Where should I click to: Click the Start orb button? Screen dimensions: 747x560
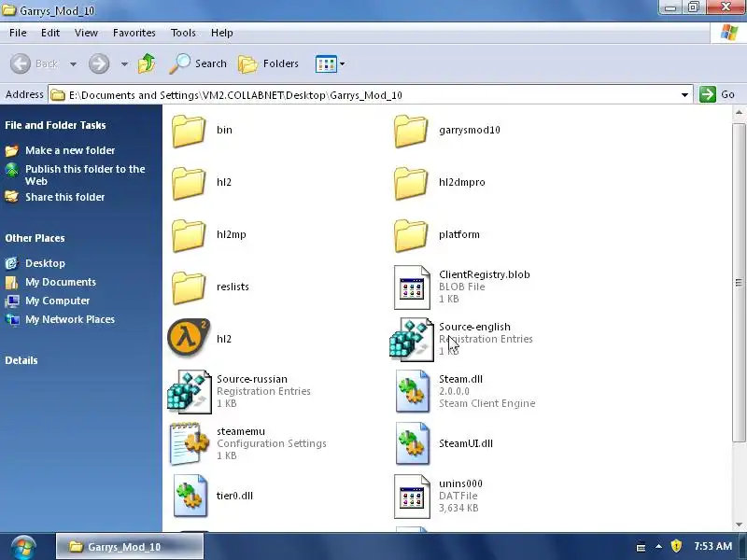coord(24,547)
